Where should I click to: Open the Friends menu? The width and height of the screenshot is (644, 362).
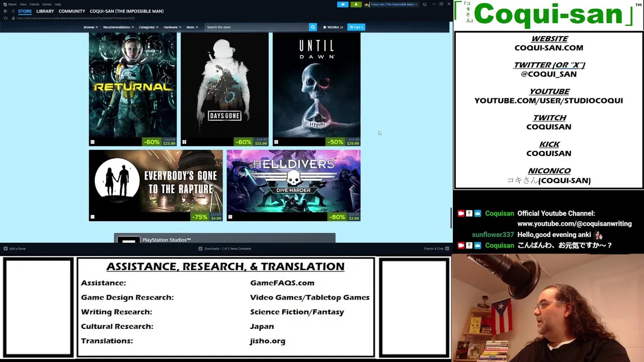[x=34, y=4]
